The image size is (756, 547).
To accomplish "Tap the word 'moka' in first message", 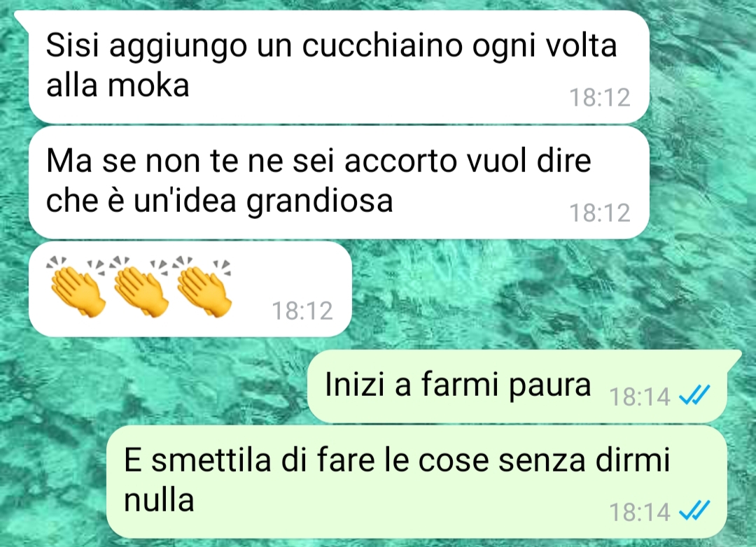I will pyautogui.click(x=148, y=86).
